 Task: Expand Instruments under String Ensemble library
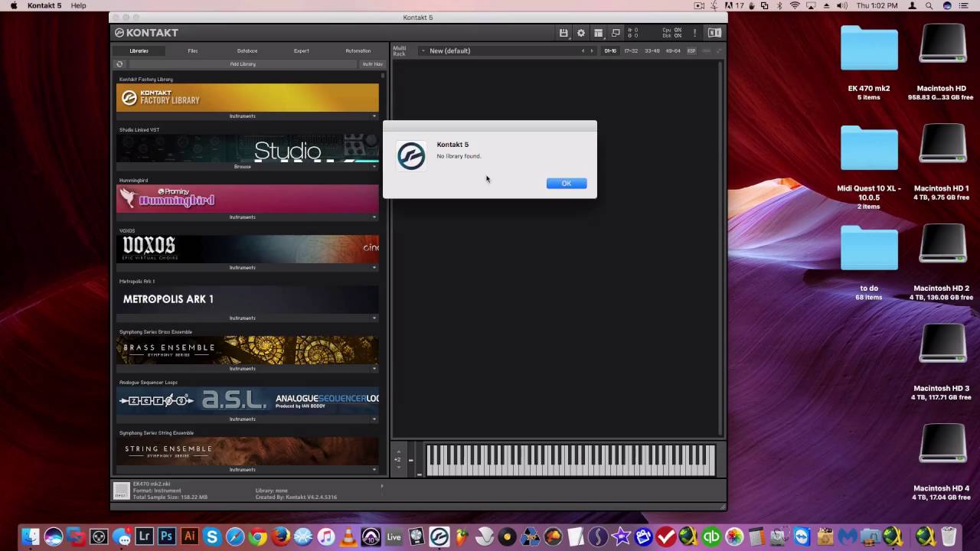tap(247, 469)
